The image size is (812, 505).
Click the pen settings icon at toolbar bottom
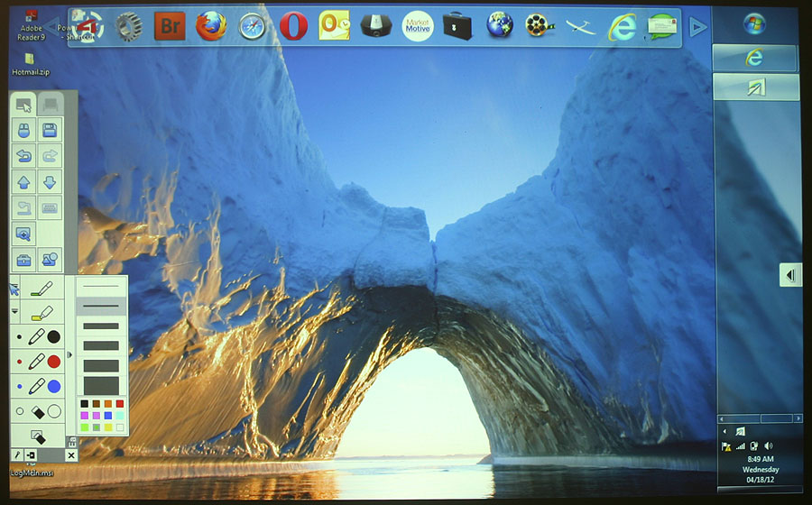pos(17,455)
